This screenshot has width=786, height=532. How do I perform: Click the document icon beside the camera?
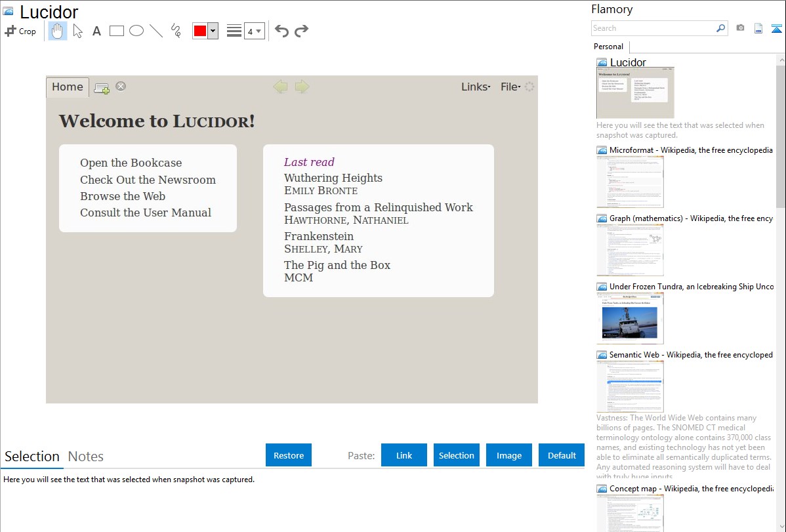coord(758,28)
